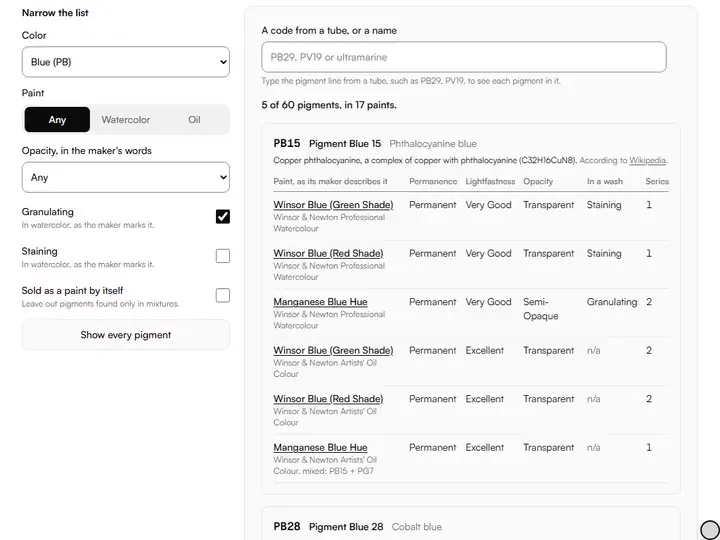Screen dimensions: 720x540
Task: Click the Lightfastness column header
Action: [490, 181]
